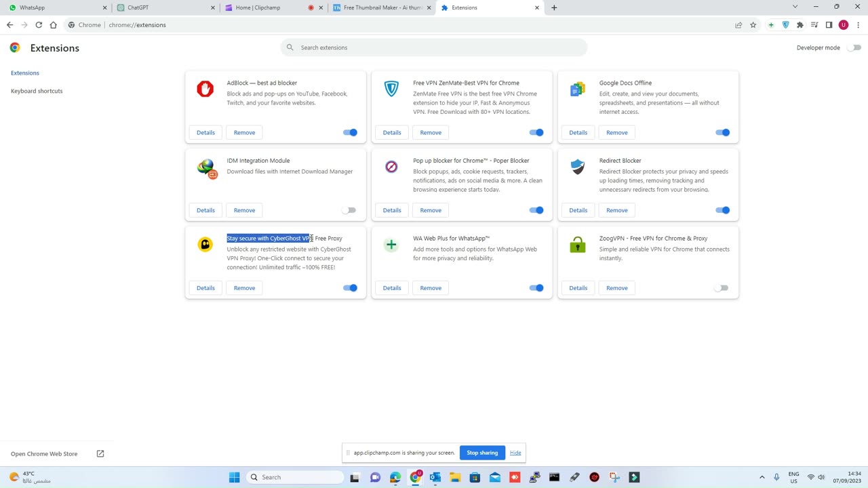Click the WA Web Plus green plus icon
The width and height of the screenshot is (868, 488).
coord(391,245)
